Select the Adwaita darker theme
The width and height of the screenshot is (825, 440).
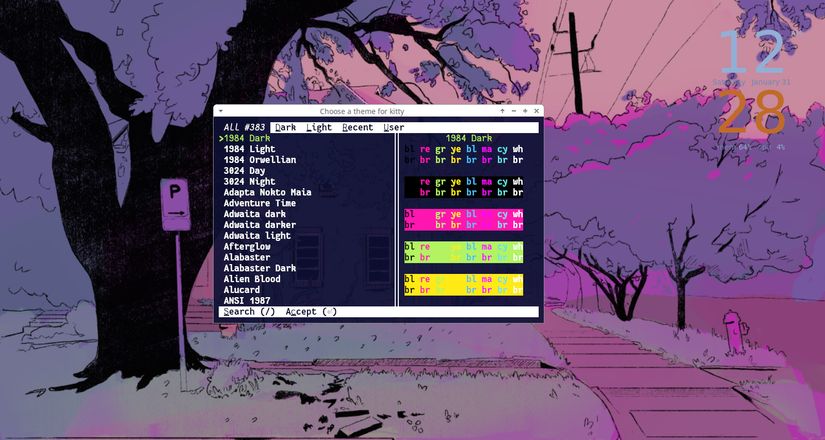(x=259, y=225)
